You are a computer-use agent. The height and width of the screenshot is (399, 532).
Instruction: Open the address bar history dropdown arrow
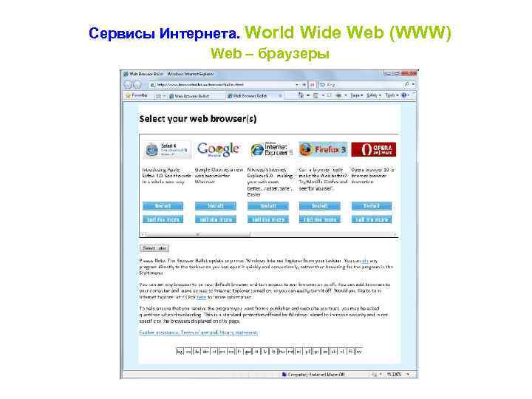pos(297,84)
